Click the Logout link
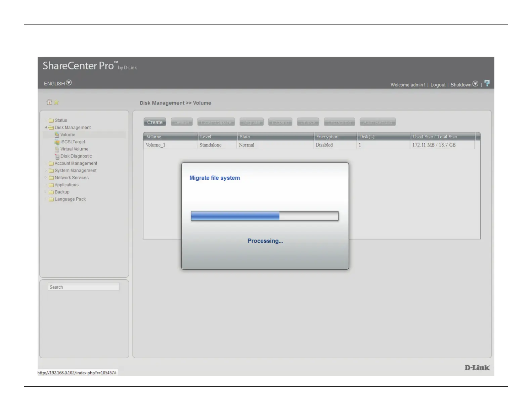The height and width of the screenshot is (411, 532). tap(438, 85)
